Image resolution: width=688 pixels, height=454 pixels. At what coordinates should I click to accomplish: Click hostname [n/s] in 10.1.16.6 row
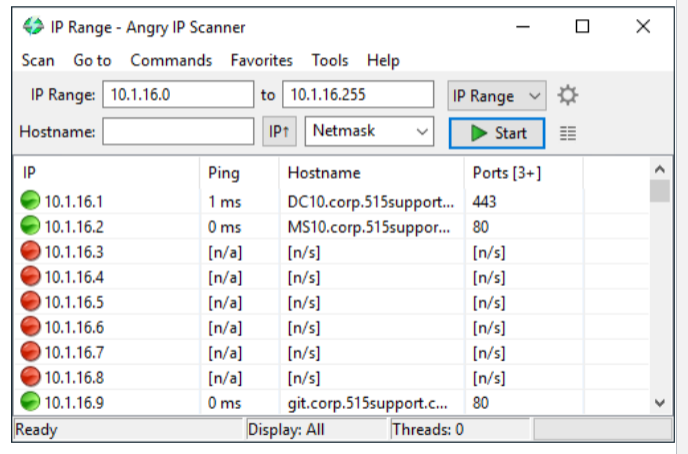[304, 328]
